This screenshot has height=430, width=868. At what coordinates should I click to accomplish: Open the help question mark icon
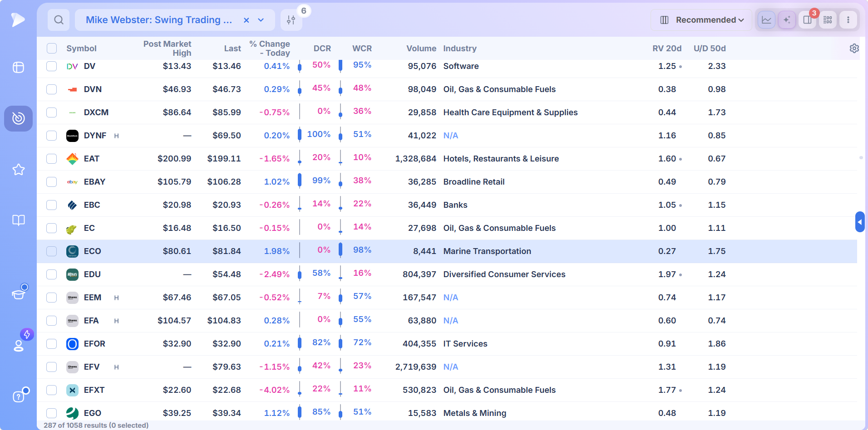[18, 396]
